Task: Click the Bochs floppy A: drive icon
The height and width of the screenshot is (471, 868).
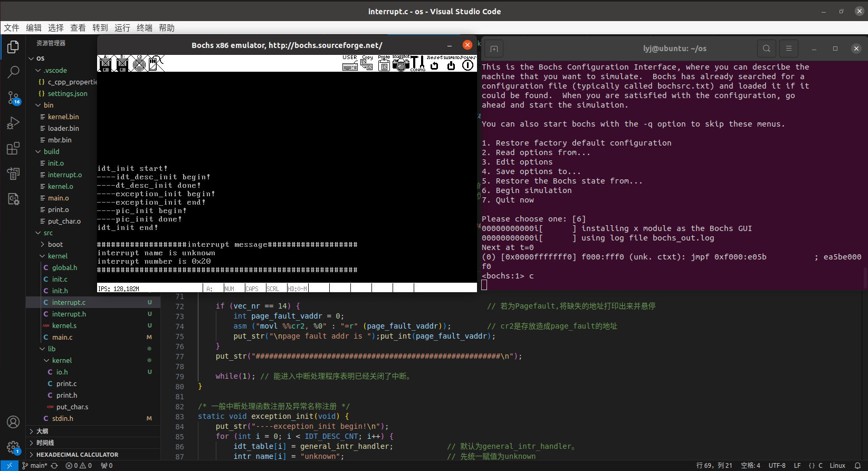Action: pyautogui.click(x=105, y=63)
